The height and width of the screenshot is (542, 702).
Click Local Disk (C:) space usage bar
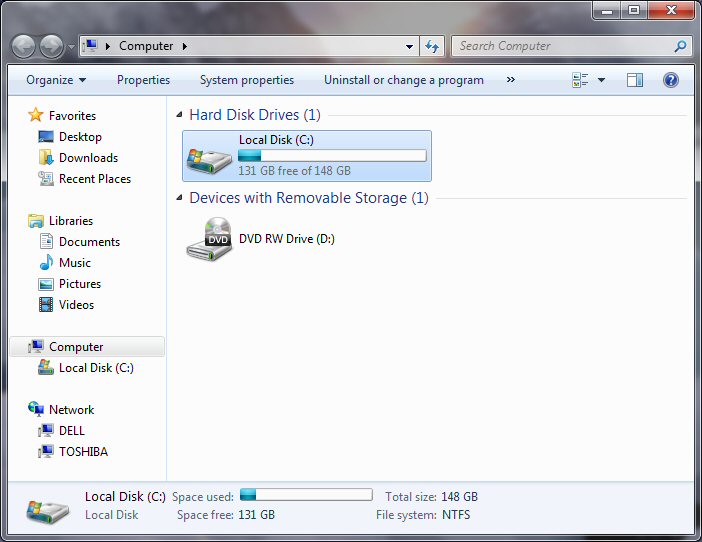[332, 156]
